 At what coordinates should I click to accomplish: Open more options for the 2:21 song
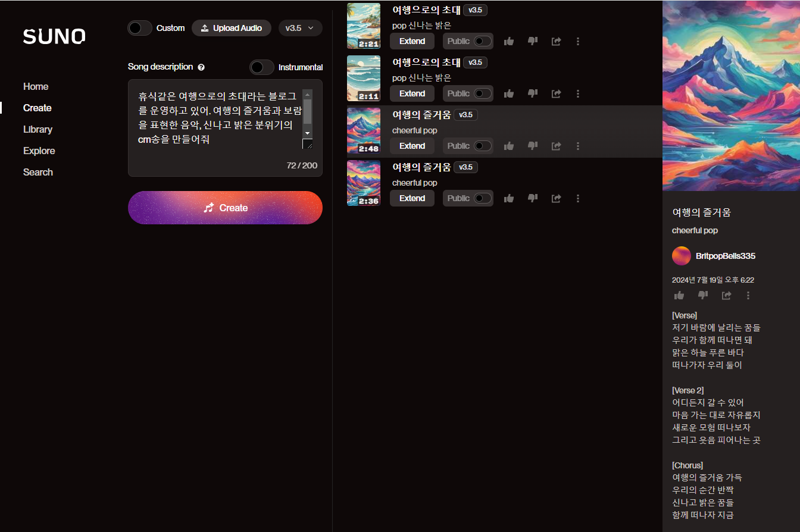[578, 41]
